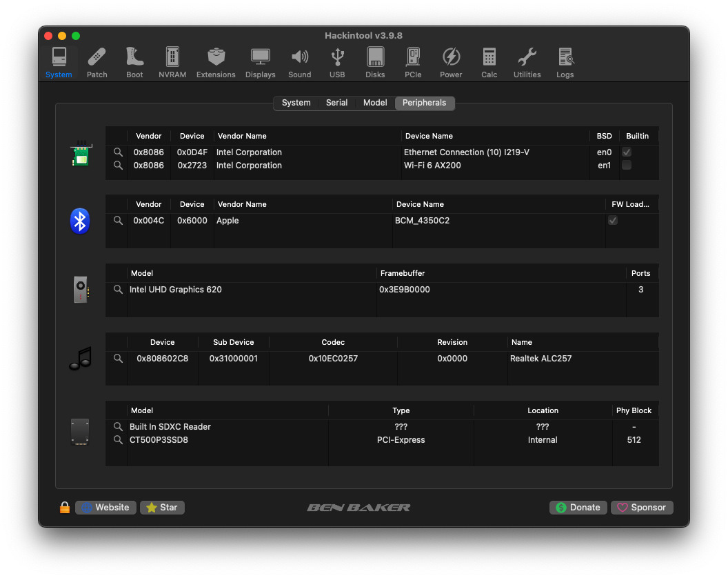
Task: Toggle Builtin checkbox for Wi-Fi 6 AX200
Action: pyautogui.click(x=627, y=166)
